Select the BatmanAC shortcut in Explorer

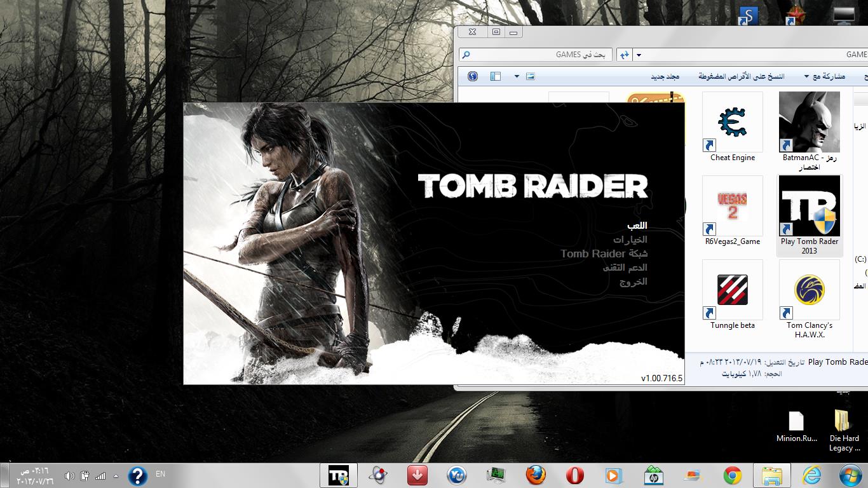click(810, 131)
